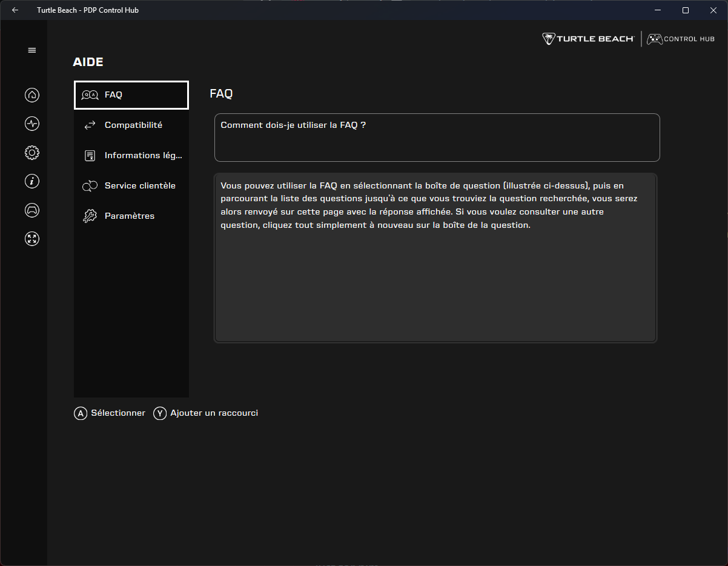Go to Service clientèle
This screenshot has height=566, width=728.
[131, 186]
